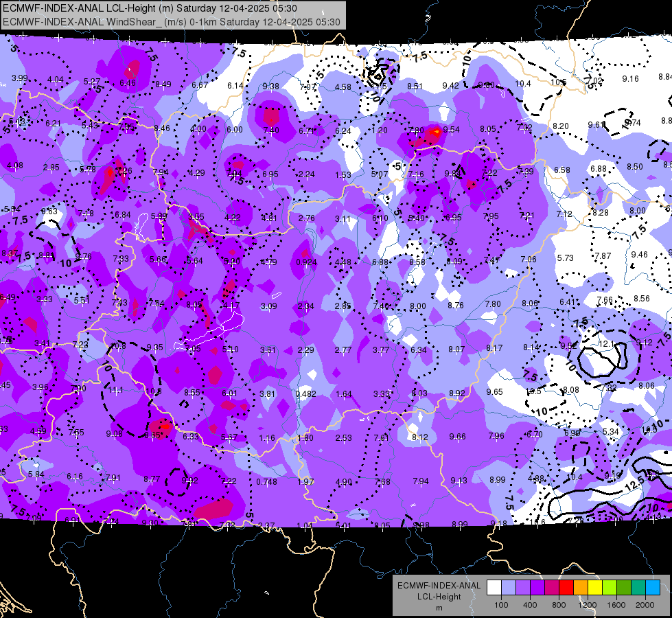Click legend tick label '1600'
672x618 pixels.
[616, 605]
